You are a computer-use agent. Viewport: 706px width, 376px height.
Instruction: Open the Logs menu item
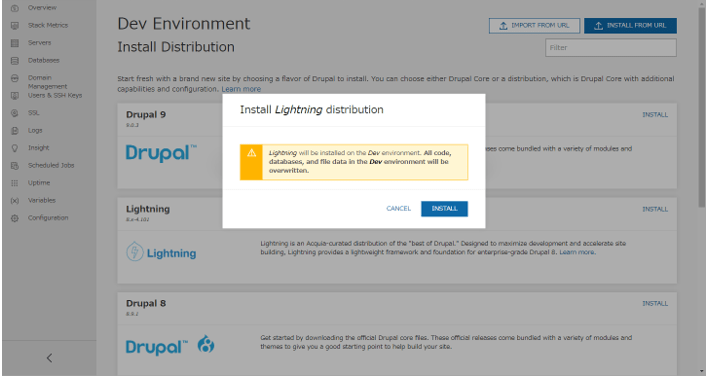tap(35, 131)
